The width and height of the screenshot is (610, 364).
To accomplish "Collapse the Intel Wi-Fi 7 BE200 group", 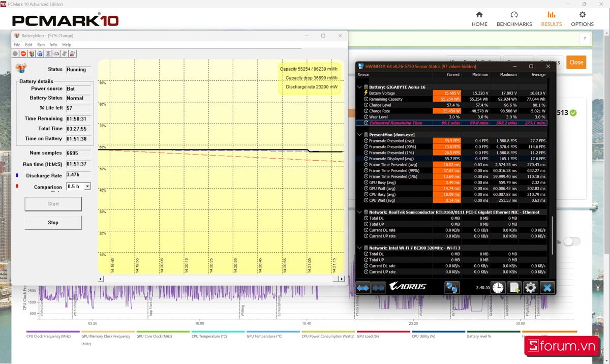I will point(359,248).
